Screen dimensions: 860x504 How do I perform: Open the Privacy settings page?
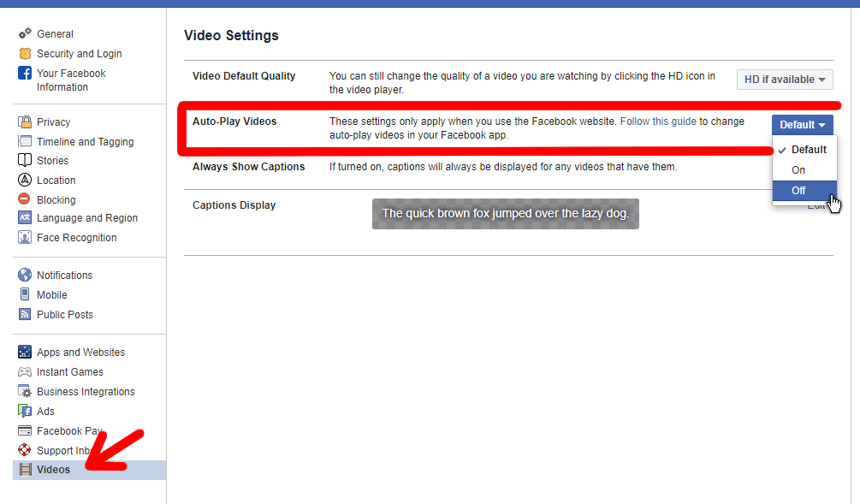(x=53, y=122)
